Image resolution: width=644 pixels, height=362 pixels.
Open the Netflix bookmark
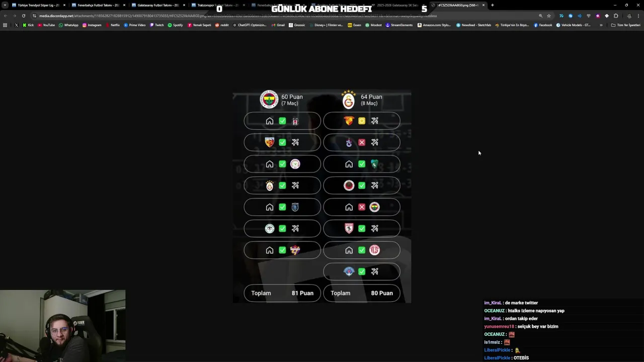click(113, 25)
